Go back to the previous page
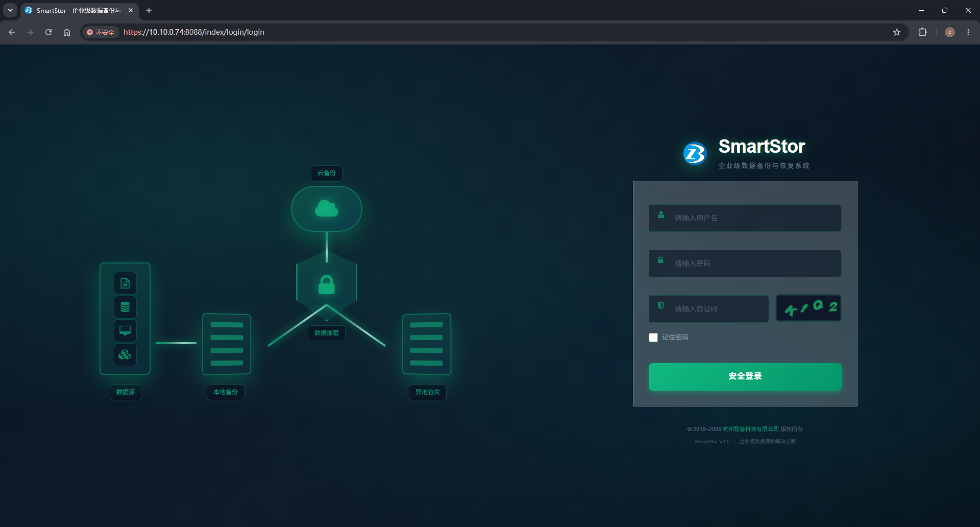 (x=12, y=32)
